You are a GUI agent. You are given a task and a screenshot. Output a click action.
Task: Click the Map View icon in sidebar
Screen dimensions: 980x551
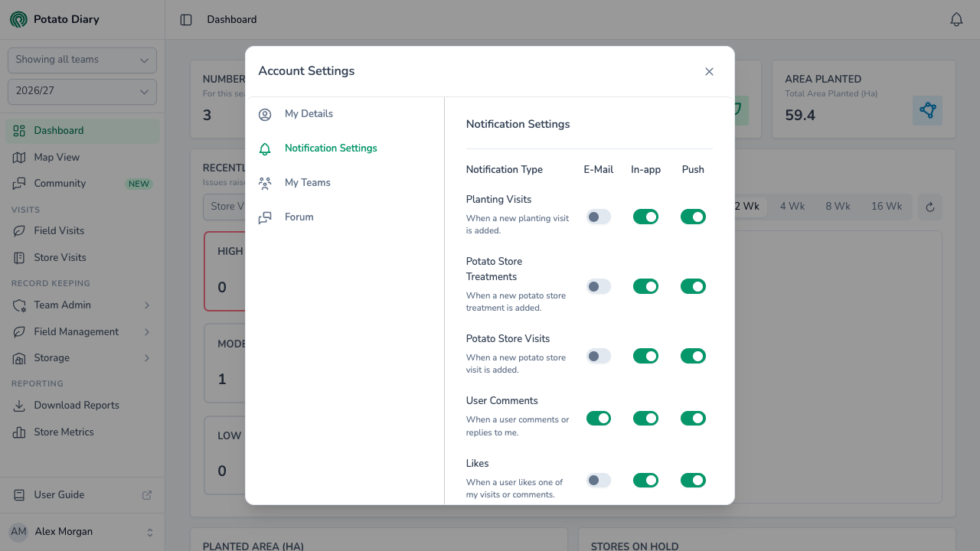pyautogui.click(x=19, y=157)
